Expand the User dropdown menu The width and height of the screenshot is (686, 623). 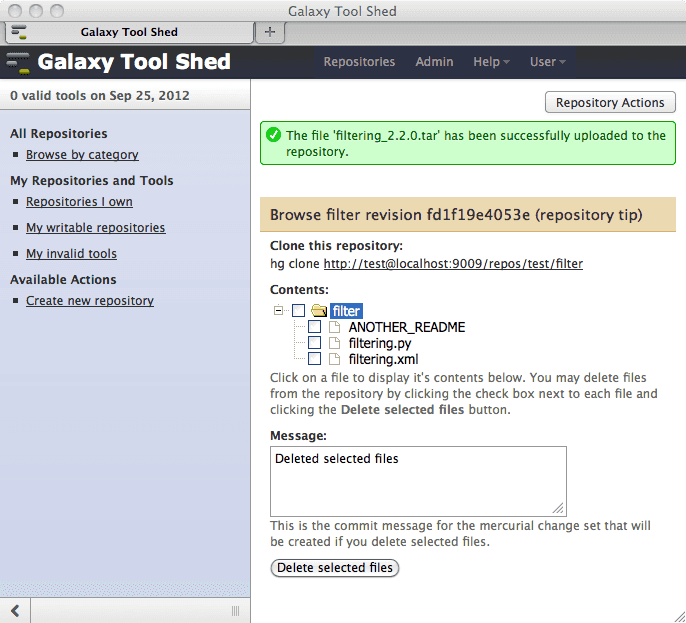point(547,62)
